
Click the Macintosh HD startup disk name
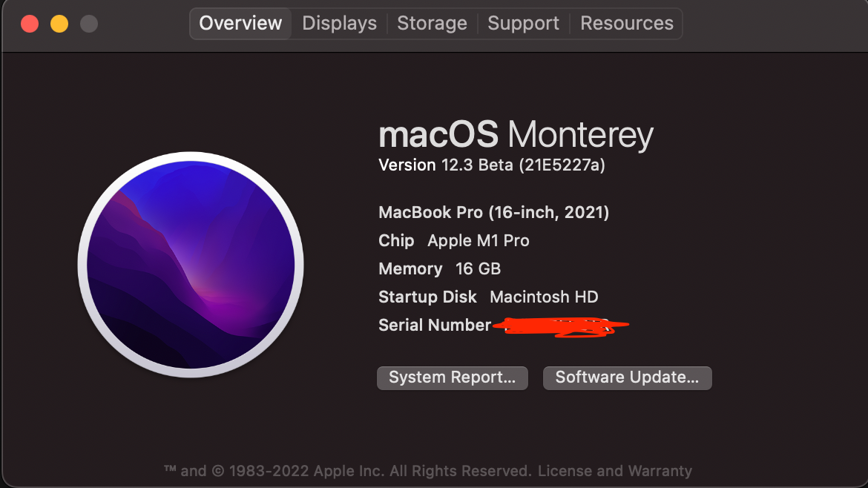pos(544,297)
